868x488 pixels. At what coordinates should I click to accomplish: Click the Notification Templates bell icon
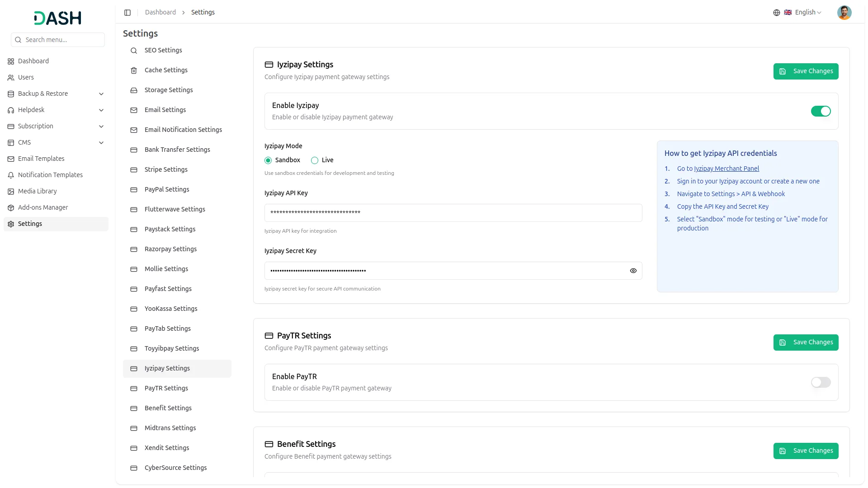click(x=11, y=175)
